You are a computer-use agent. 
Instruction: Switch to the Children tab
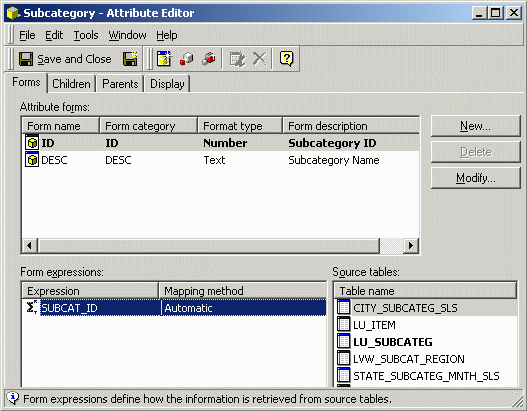click(71, 84)
